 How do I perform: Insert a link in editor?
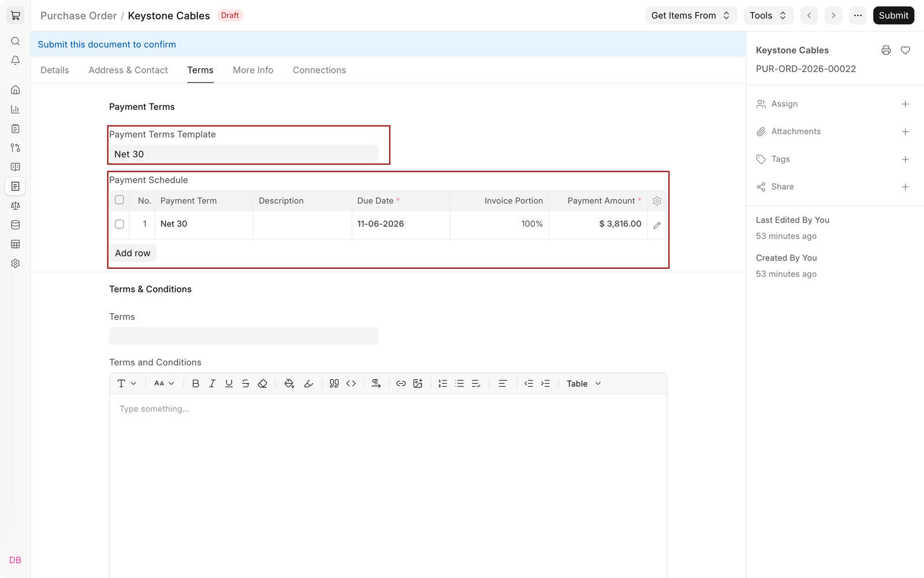pyautogui.click(x=401, y=383)
